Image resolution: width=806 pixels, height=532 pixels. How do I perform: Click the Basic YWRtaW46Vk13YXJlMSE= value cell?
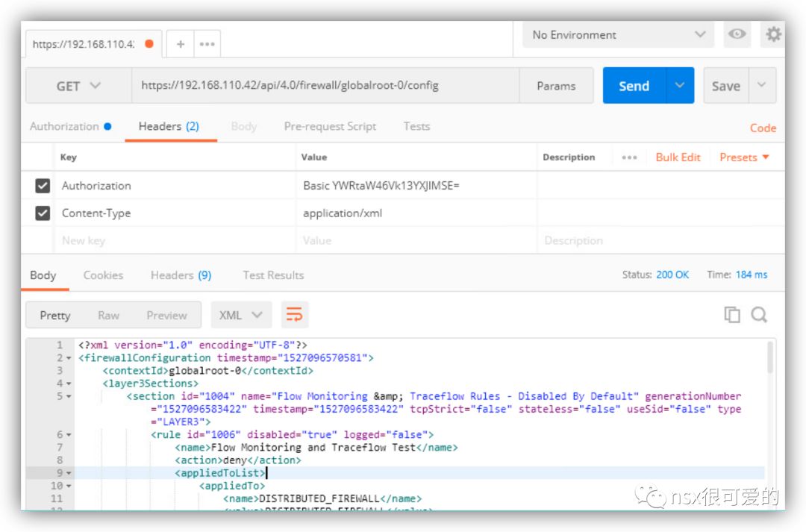pyautogui.click(x=416, y=186)
